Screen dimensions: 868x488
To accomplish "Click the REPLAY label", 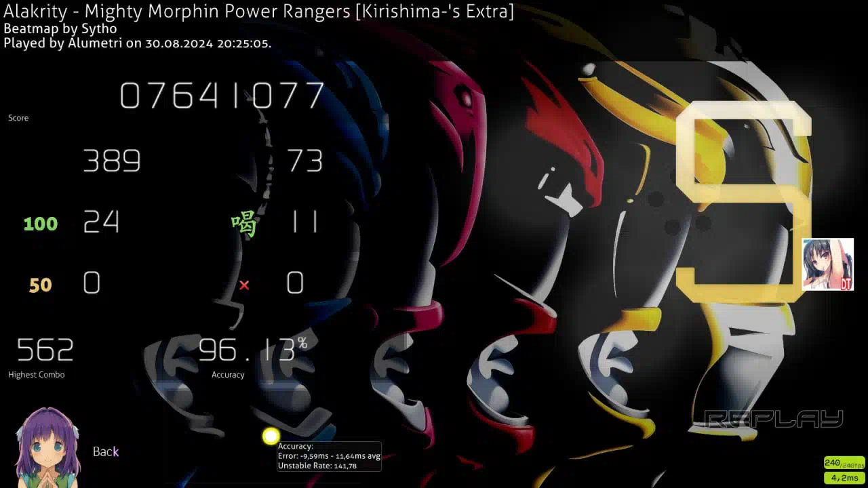I will tap(774, 420).
